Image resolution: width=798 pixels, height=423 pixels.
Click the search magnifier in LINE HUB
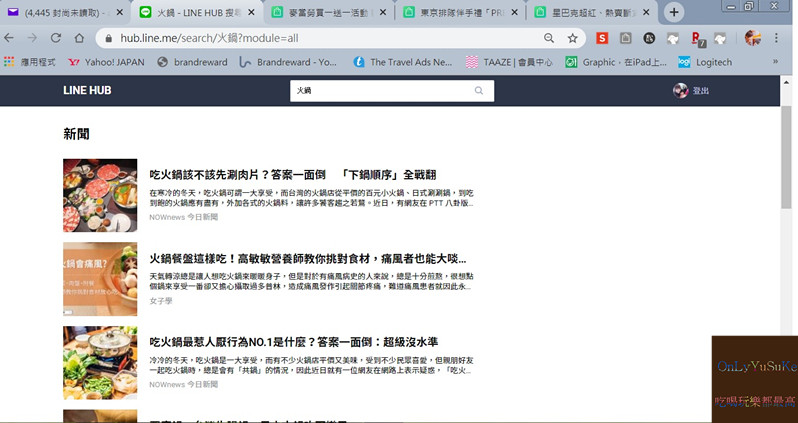coord(479,91)
